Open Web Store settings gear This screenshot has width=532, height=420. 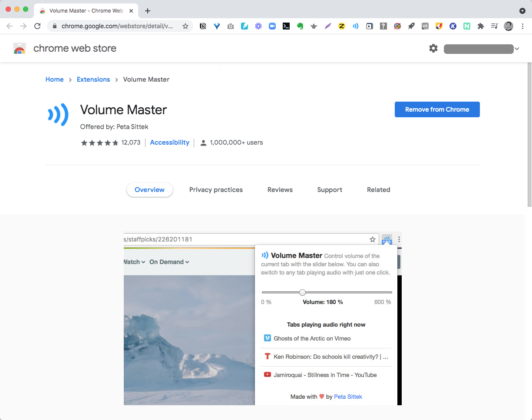[433, 48]
